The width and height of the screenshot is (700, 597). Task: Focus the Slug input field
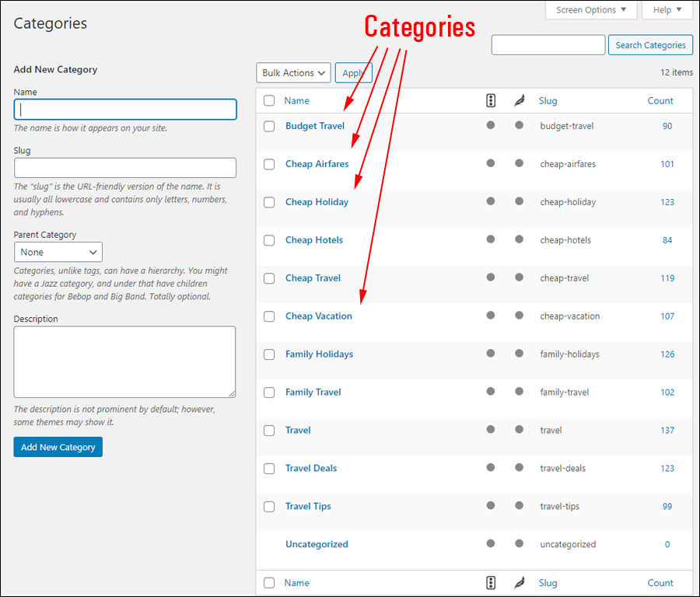(125, 168)
